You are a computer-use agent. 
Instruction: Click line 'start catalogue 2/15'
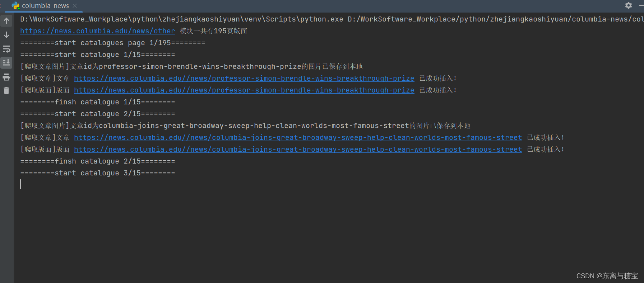tap(98, 114)
